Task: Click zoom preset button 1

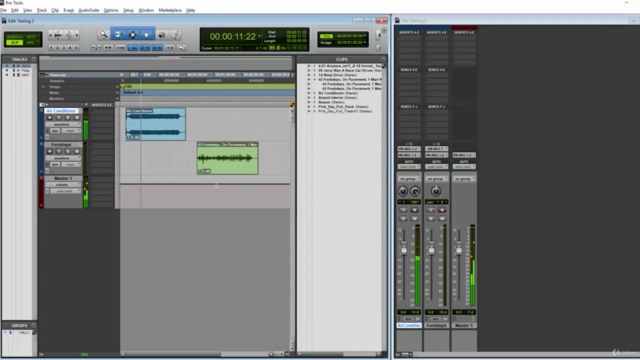Action: (x=51, y=48)
